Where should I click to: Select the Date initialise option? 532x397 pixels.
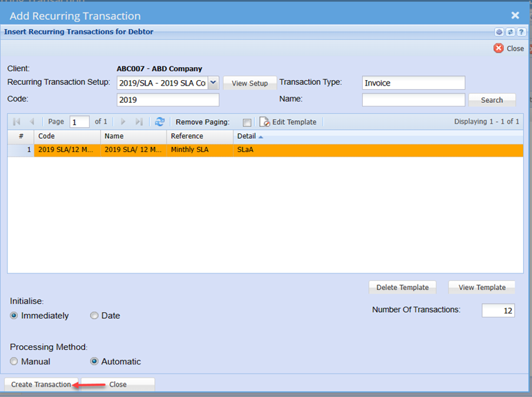click(94, 316)
